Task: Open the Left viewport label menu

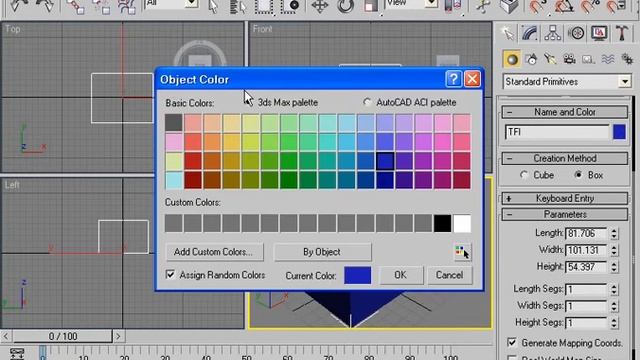Action: (x=12, y=185)
